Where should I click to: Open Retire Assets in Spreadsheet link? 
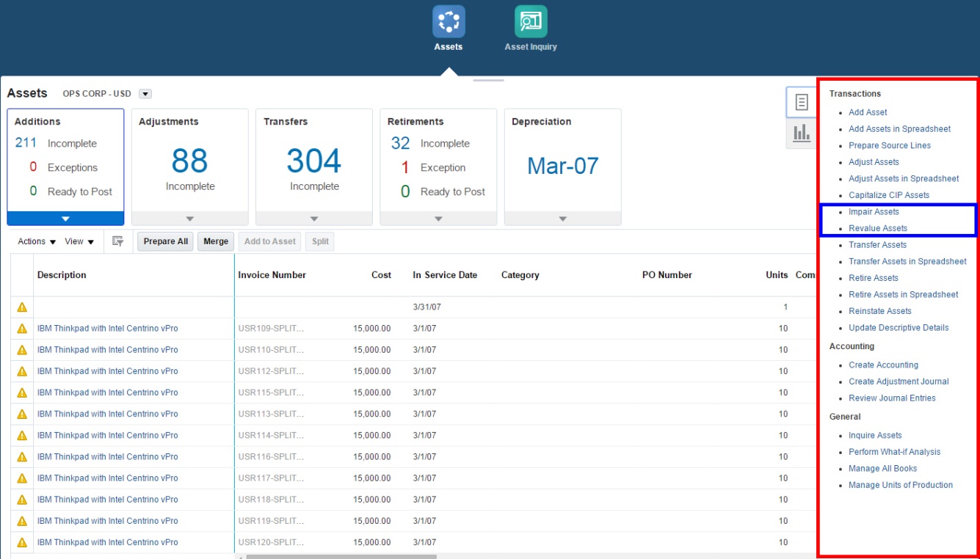[x=904, y=295]
